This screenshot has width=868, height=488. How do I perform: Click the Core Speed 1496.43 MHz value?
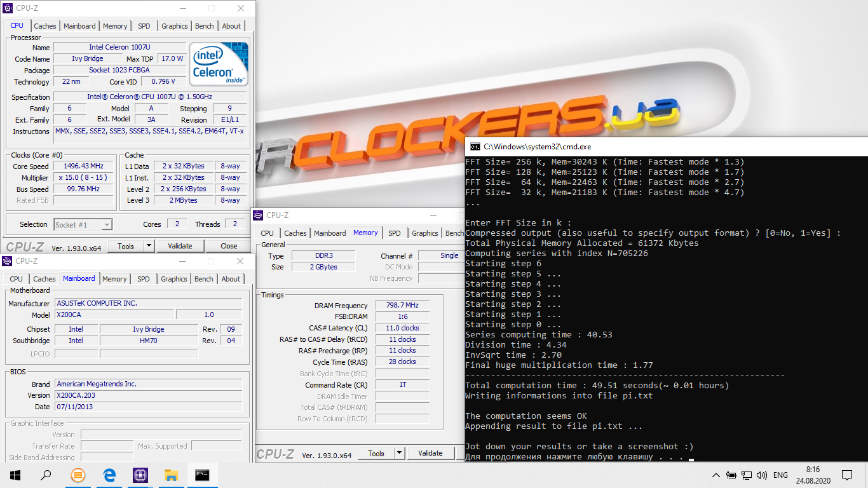point(83,166)
